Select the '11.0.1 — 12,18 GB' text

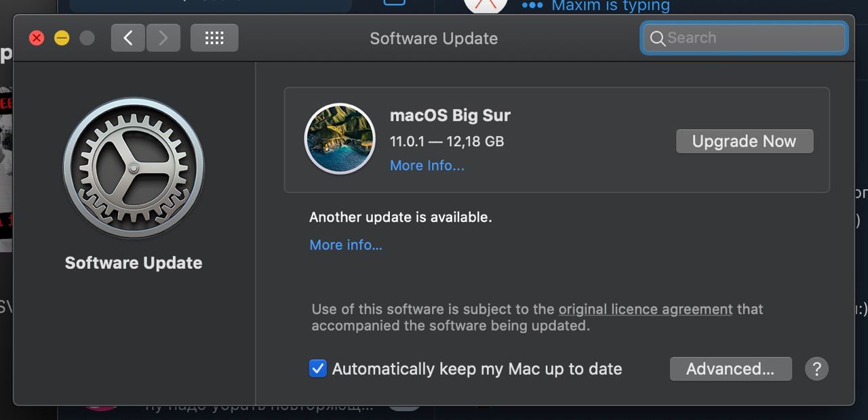pyautogui.click(x=447, y=142)
